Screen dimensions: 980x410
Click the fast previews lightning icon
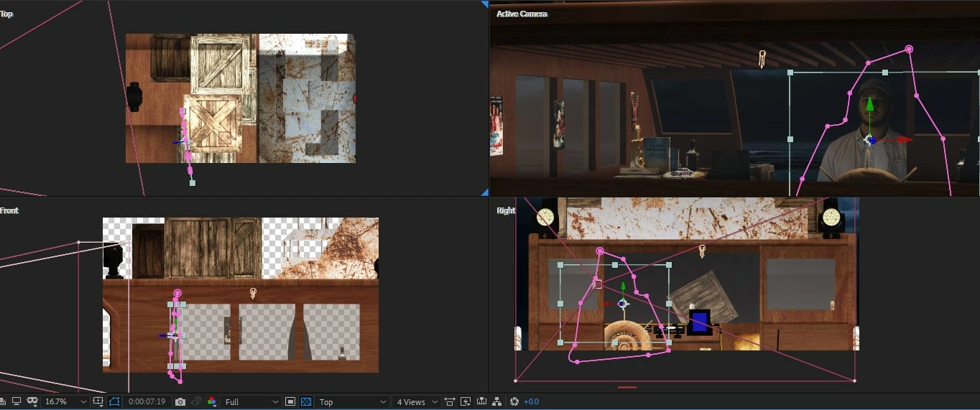coord(466,402)
